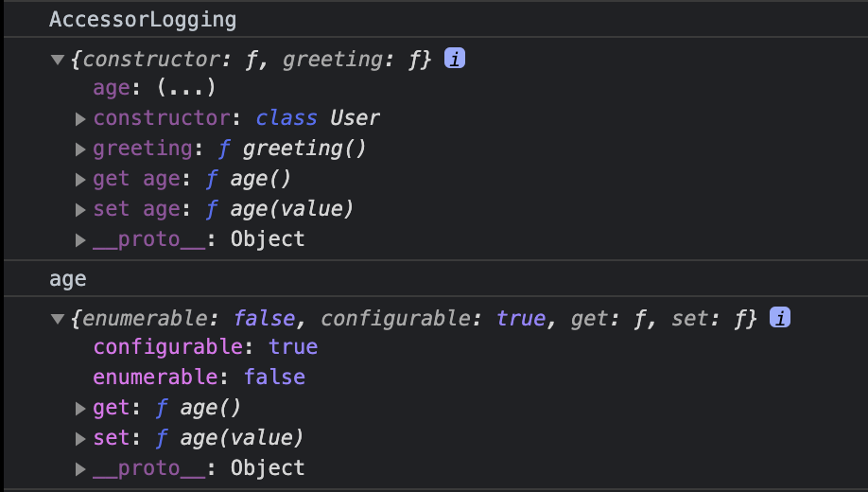This screenshot has height=492, width=868.
Task: Click info icon beside constructor/greeting object
Action: [455, 58]
